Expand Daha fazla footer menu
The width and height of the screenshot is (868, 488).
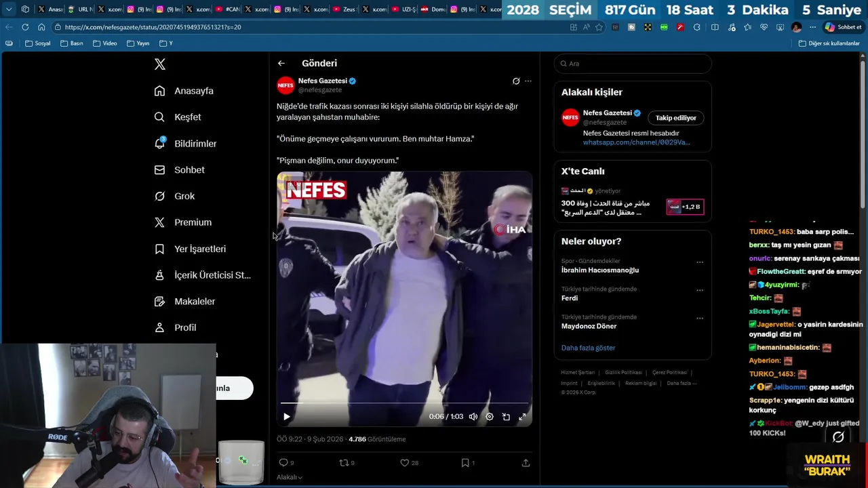pyautogui.click(x=682, y=383)
